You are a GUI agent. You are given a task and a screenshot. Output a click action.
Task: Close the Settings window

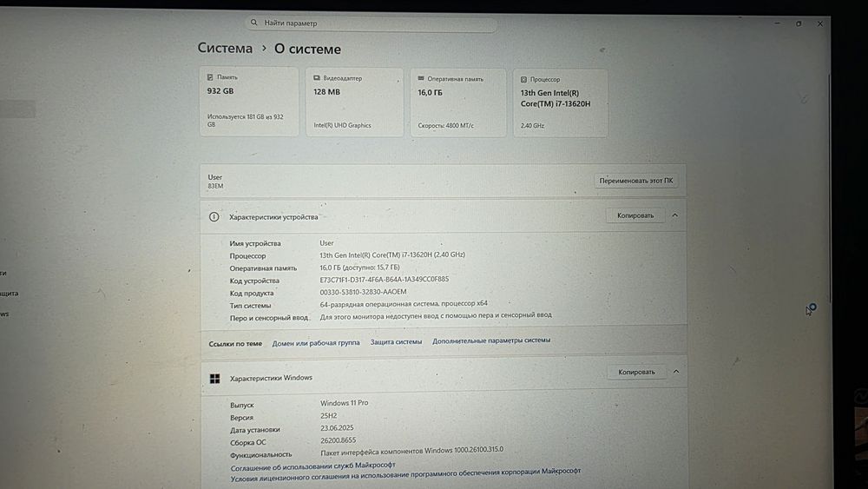[820, 23]
